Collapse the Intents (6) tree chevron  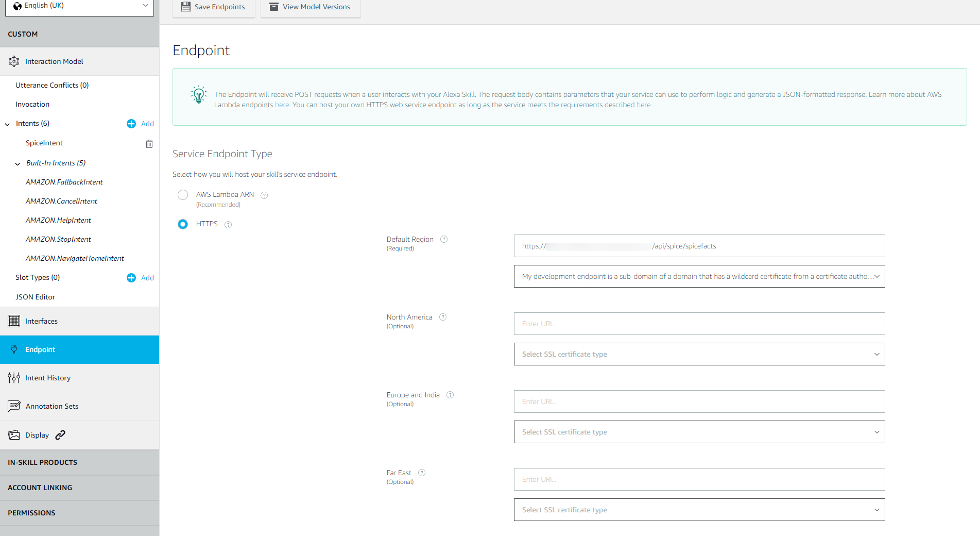pos(7,124)
